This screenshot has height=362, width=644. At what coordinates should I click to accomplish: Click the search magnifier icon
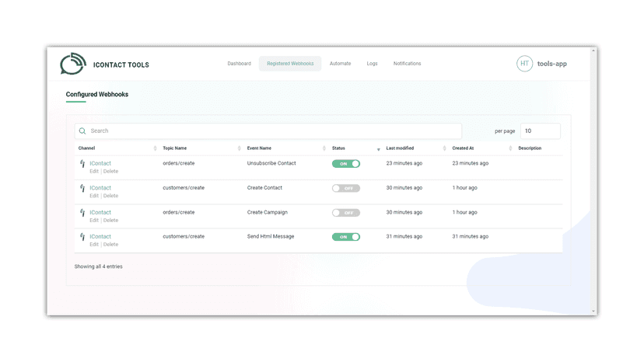pyautogui.click(x=82, y=131)
